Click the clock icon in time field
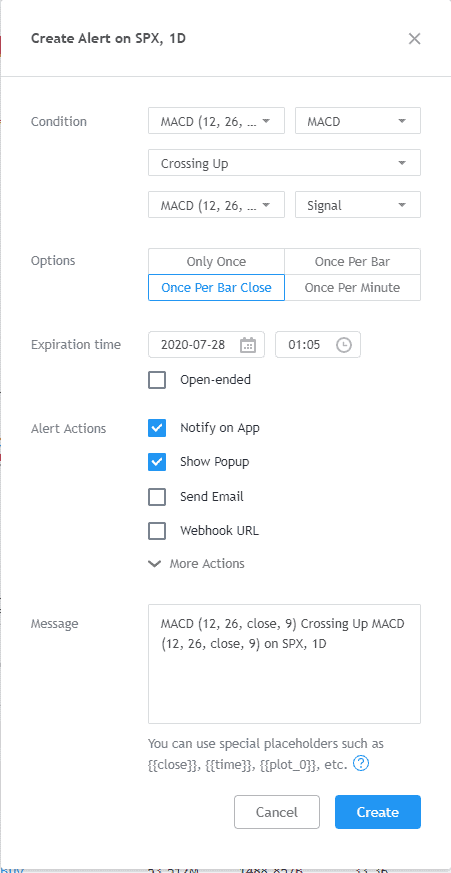The height and width of the screenshot is (873, 451). 344,345
